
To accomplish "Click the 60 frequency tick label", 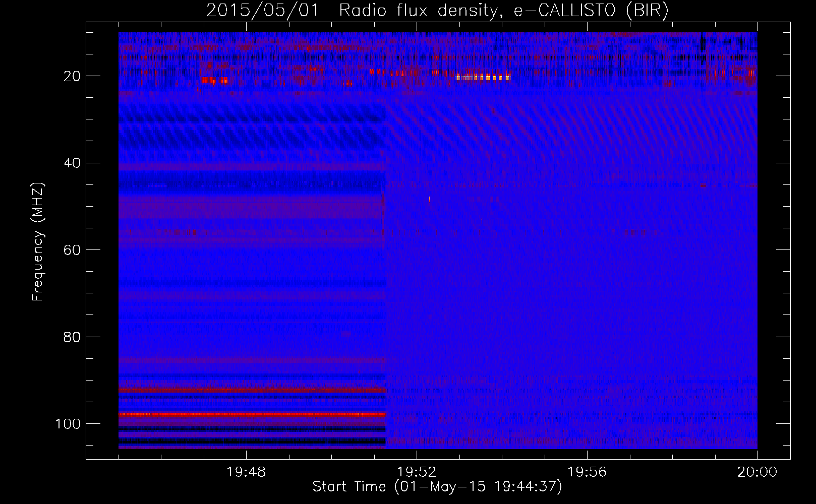I will click(x=72, y=250).
